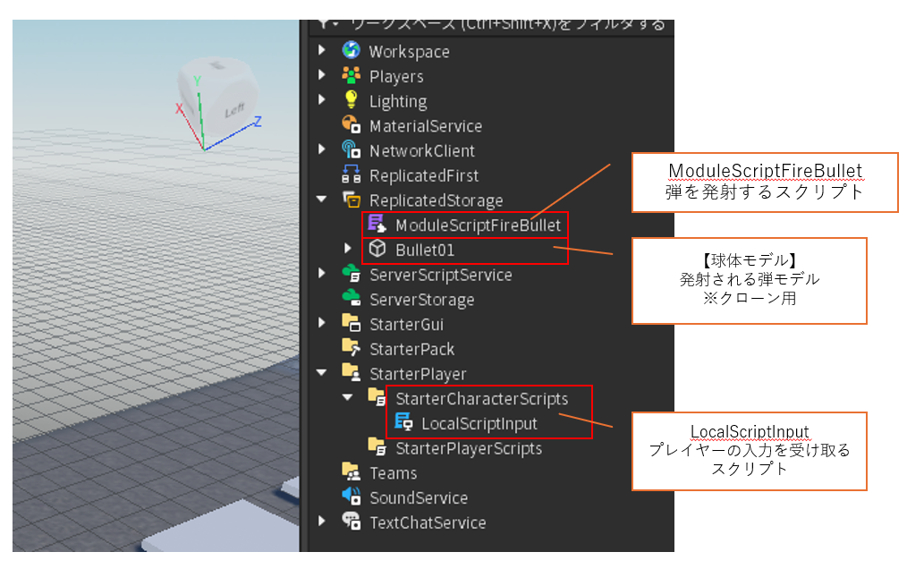
Task: Select StarterPlayerScripts in the tree
Action: [468, 448]
